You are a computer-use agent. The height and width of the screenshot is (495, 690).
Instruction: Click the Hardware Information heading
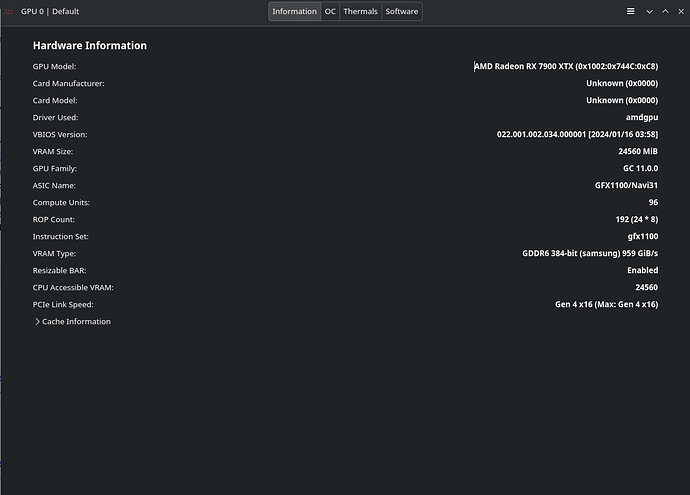tap(90, 46)
